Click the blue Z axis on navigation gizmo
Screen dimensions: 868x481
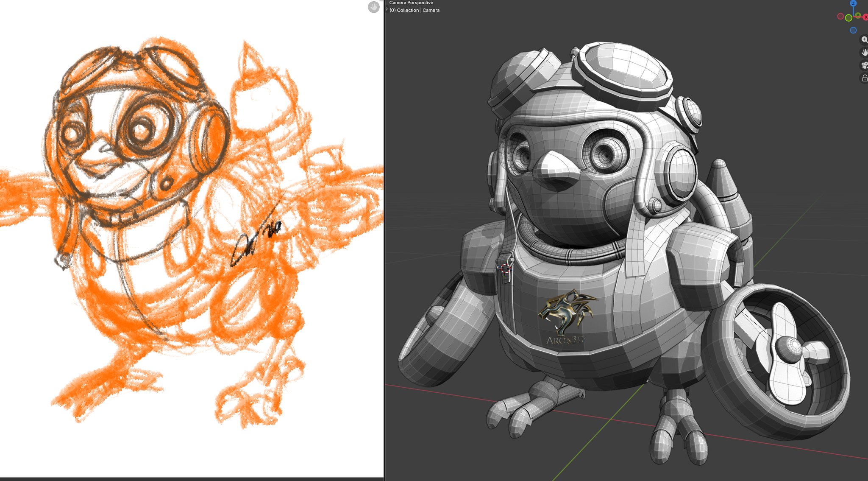pyautogui.click(x=853, y=3)
